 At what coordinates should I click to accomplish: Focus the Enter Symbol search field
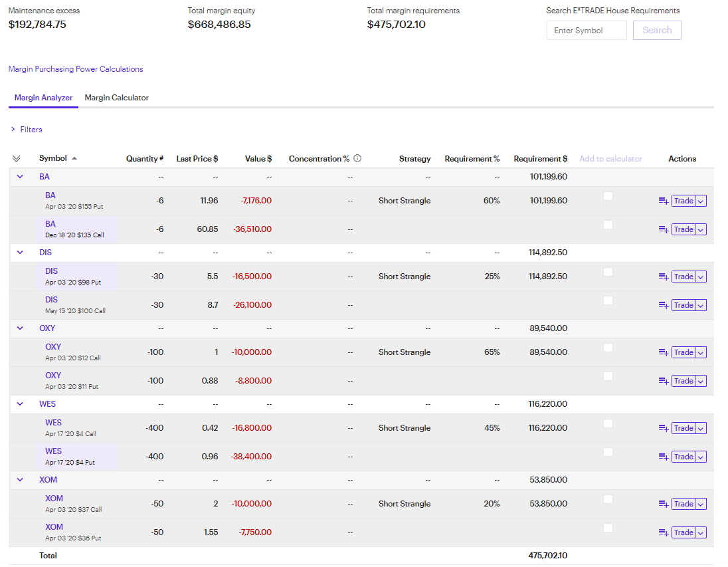587,30
